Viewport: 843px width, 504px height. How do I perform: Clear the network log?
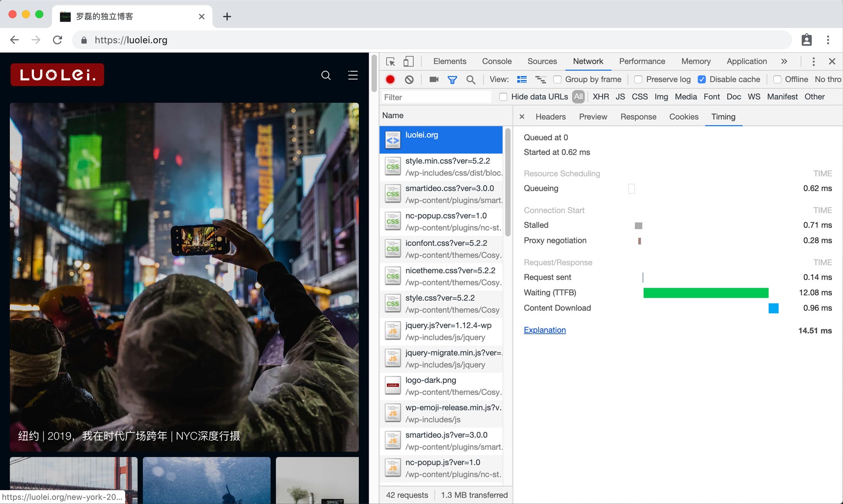pos(409,79)
